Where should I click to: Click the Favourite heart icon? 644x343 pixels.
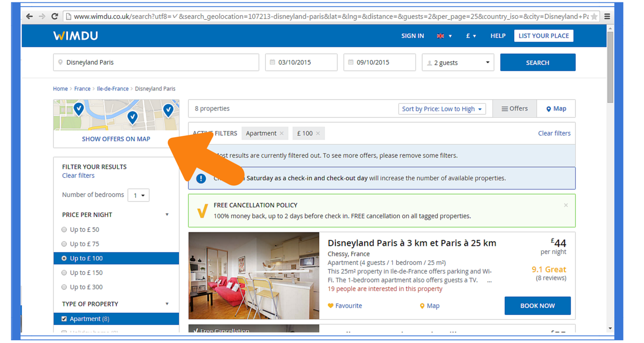[x=331, y=306]
